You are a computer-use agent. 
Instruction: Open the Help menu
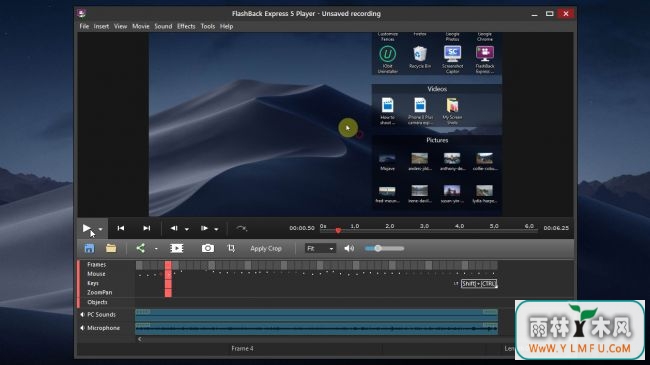[226, 26]
